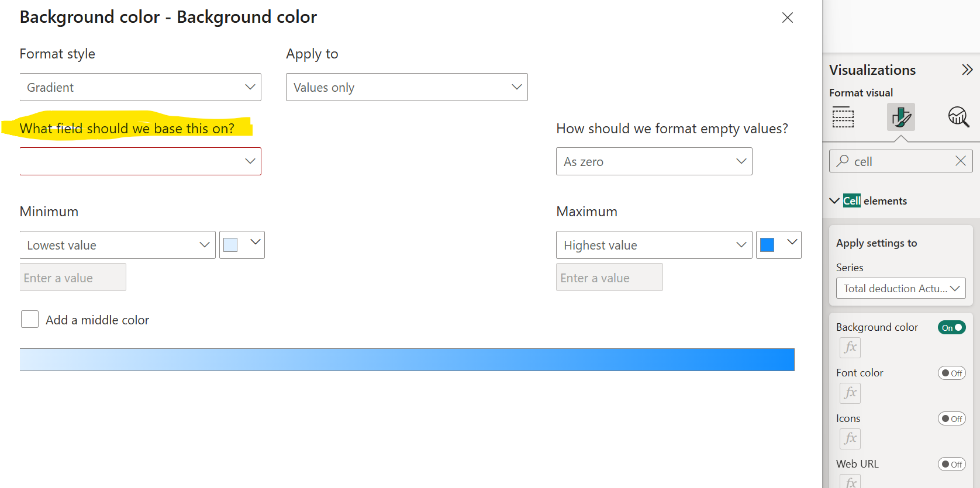Open the Format style dropdown
This screenshot has width=980, height=488.
(140, 87)
